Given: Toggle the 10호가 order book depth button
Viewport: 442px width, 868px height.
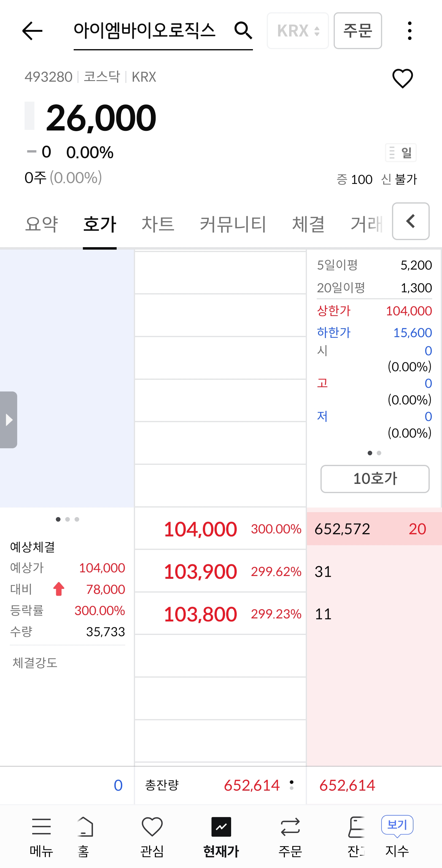Looking at the screenshot, I should tap(374, 478).
